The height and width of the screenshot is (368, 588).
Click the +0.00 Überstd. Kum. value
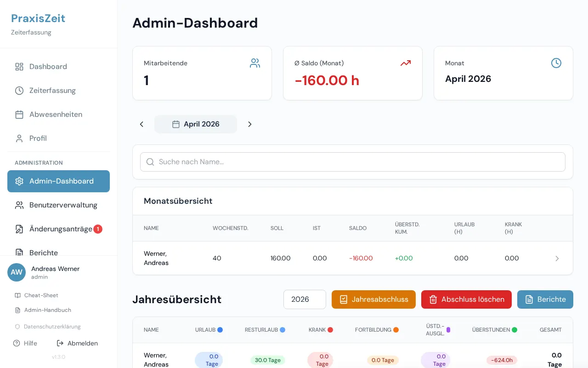pos(404,259)
